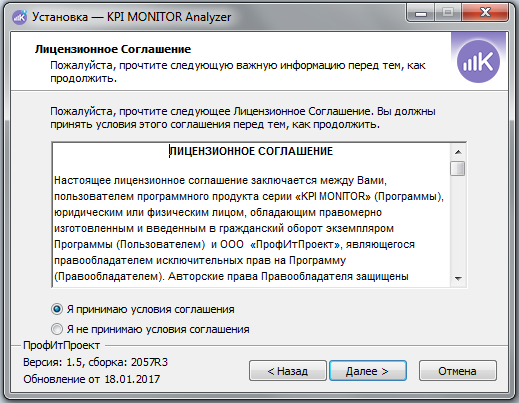The width and height of the screenshot is (519, 403).
Task: Click the 'ЛИЦЕНЗИОННОЕ СОГЛАШЕНИЕ' heading in the text box
Action: pos(251,151)
